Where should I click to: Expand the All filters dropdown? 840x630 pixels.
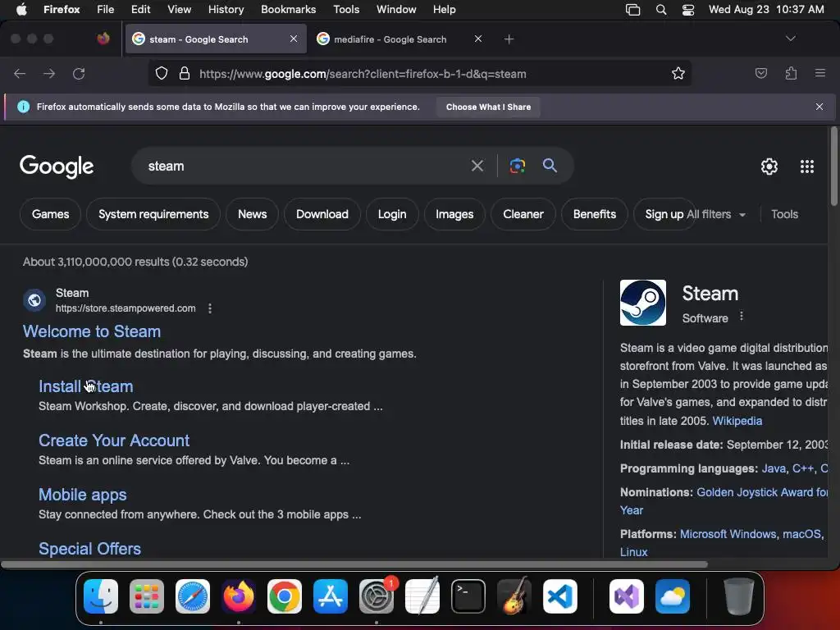[716, 214]
